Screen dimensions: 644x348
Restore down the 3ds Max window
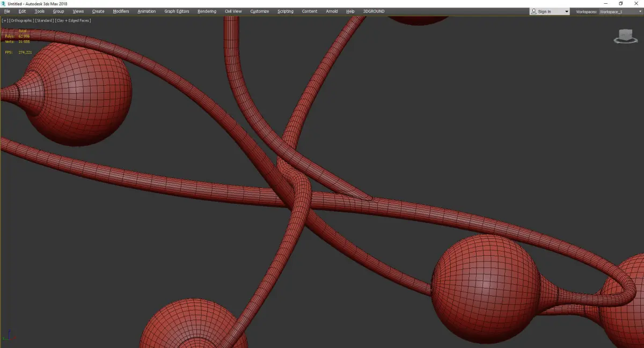[x=621, y=4]
